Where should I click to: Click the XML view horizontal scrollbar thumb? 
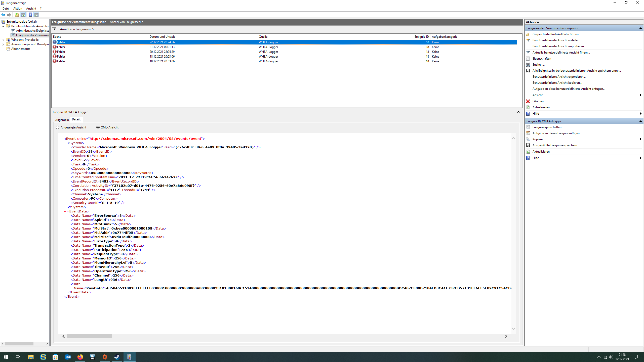[x=89, y=336]
